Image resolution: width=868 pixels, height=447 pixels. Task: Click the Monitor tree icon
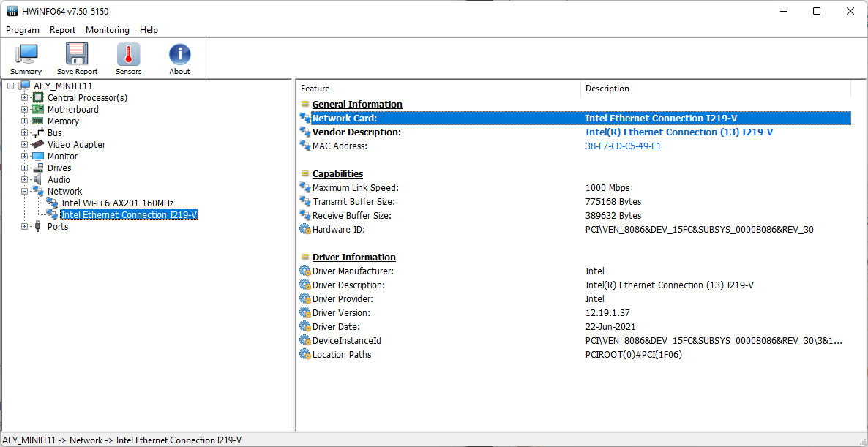coord(37,157)
